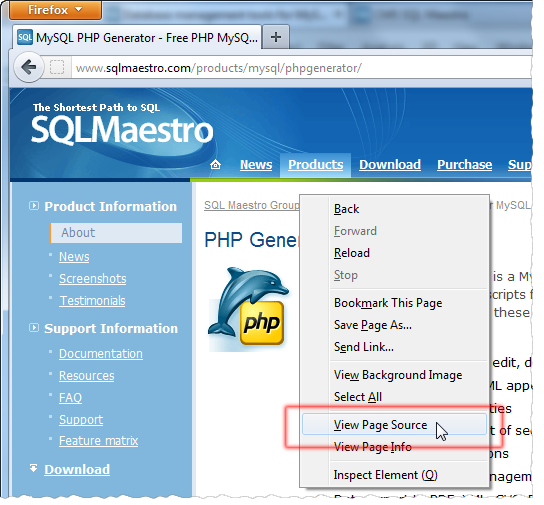The image size is (544, 505).
Task: Click the SQL favicon on the tab
Action: tap(25, 37)
